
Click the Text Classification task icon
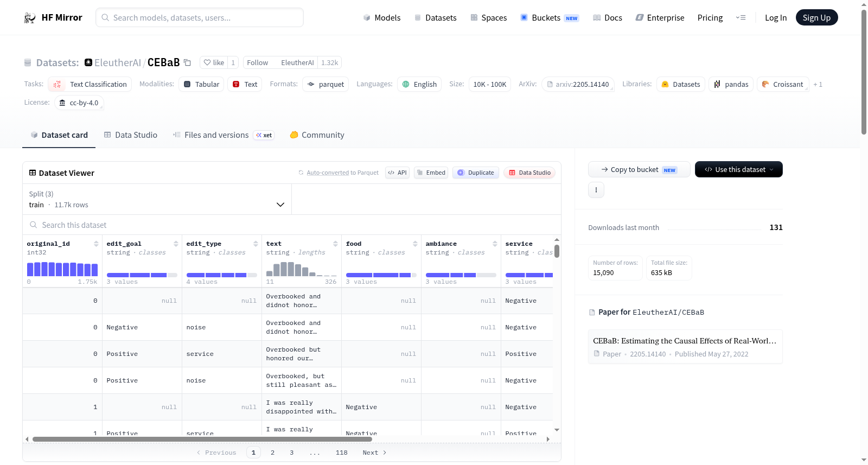(x=57, y=84)
